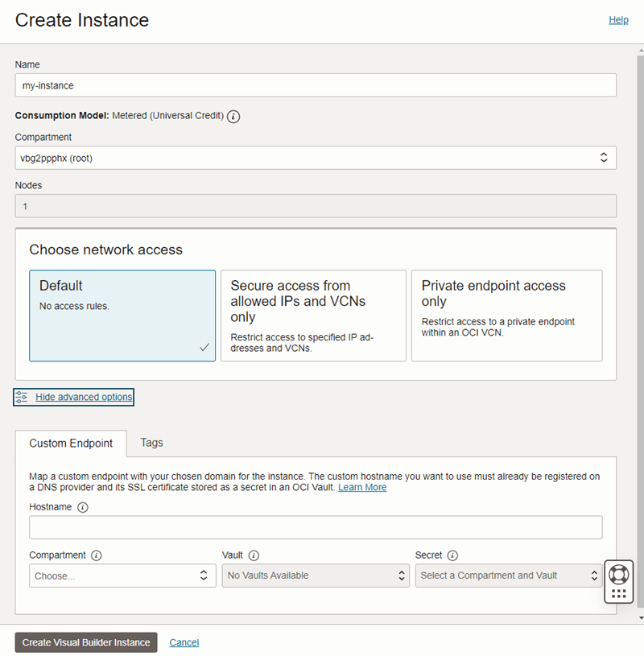Click Create Visual Builder Instance

tap(85, 642)
